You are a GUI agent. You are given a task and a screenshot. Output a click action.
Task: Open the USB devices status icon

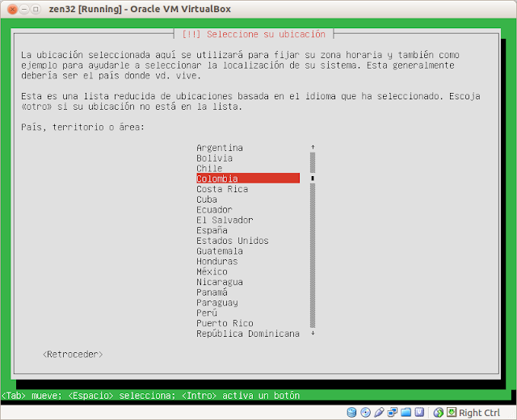point(379,412)
